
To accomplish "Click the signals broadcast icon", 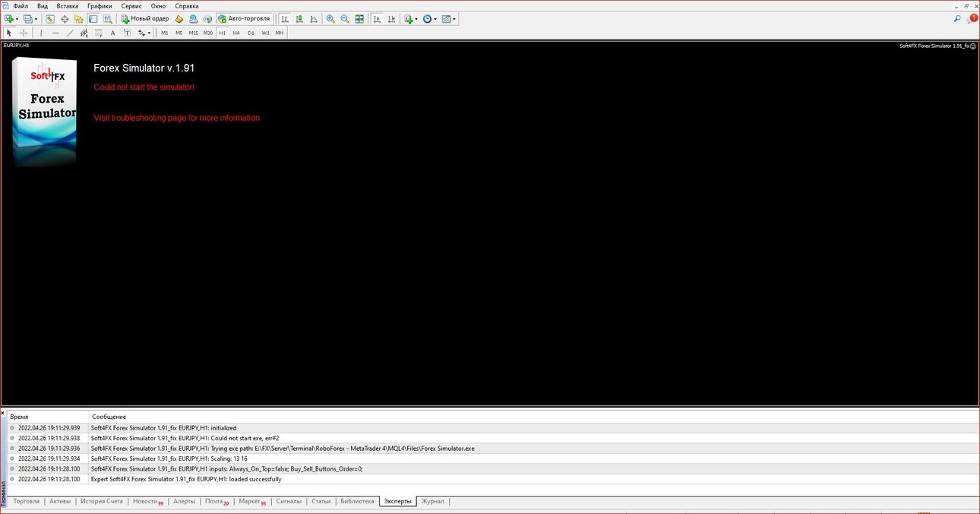I will 207,19.
